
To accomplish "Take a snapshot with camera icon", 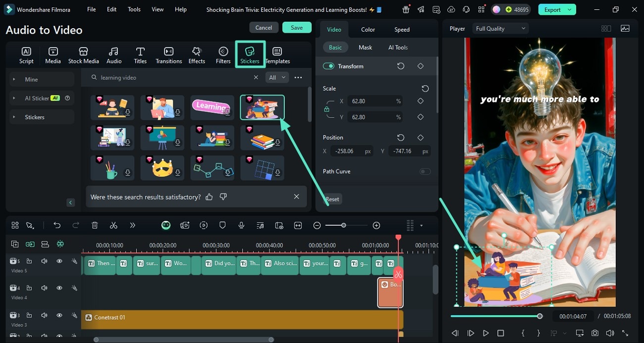I will (595, 333).
